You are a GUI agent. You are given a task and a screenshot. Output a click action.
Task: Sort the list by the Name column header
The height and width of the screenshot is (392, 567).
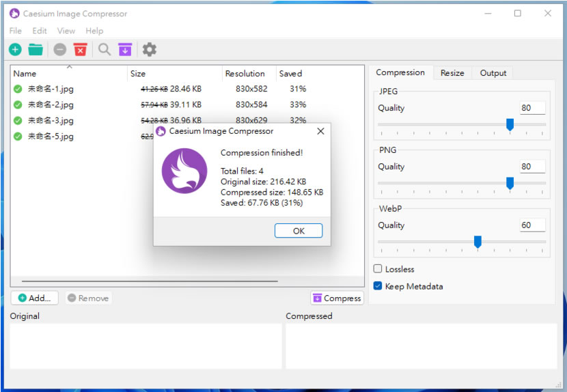point(25,74)
